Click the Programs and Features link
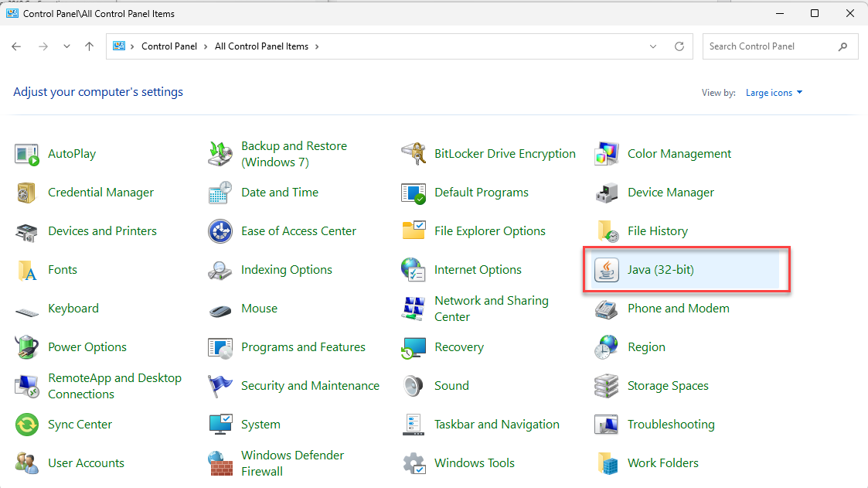Image resolution: width=868 pixels, height=488 pixels. click(303, 347)
